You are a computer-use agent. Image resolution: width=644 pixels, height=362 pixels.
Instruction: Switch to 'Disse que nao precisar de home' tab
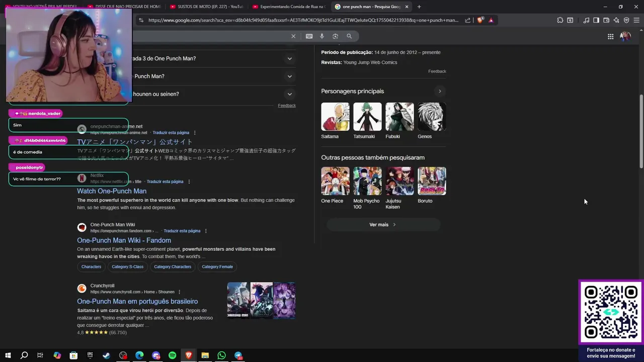point(123,7)
